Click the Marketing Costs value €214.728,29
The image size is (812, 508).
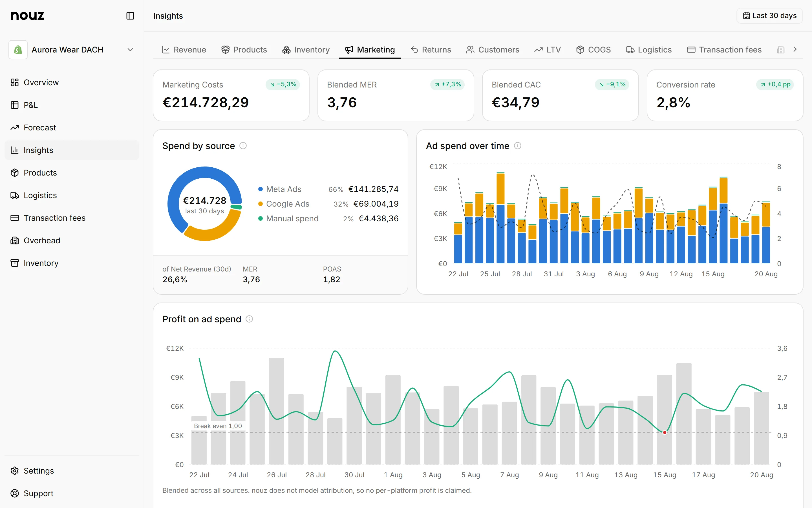(x=205, y=102)
